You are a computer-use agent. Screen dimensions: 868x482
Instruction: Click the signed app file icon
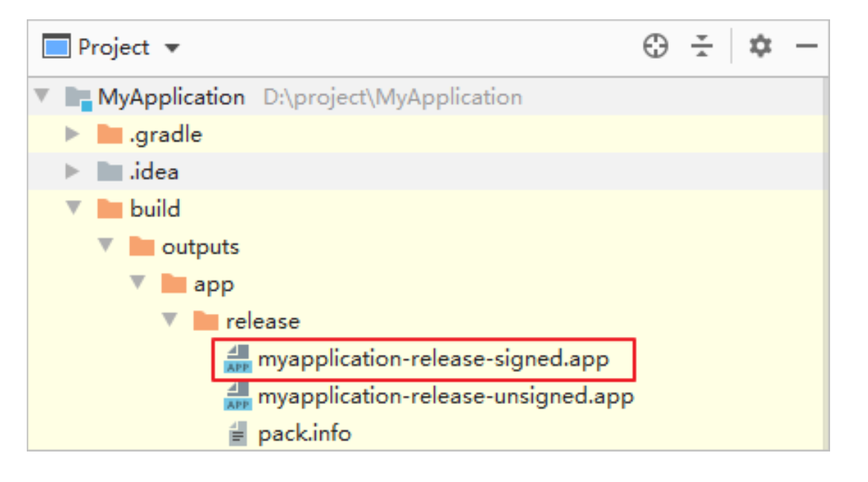238,359
